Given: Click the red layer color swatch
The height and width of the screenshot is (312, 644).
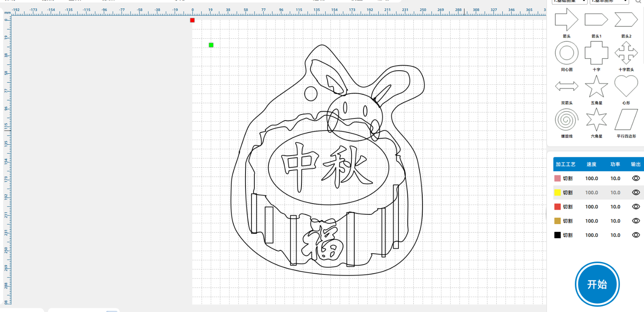Looking at the screenshot, I should coord(557,207).
